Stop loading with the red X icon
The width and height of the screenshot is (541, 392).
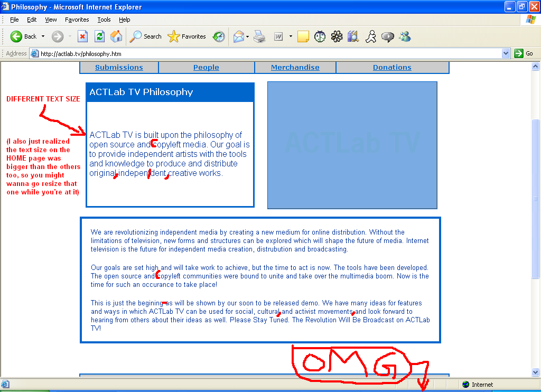point(82,36)
